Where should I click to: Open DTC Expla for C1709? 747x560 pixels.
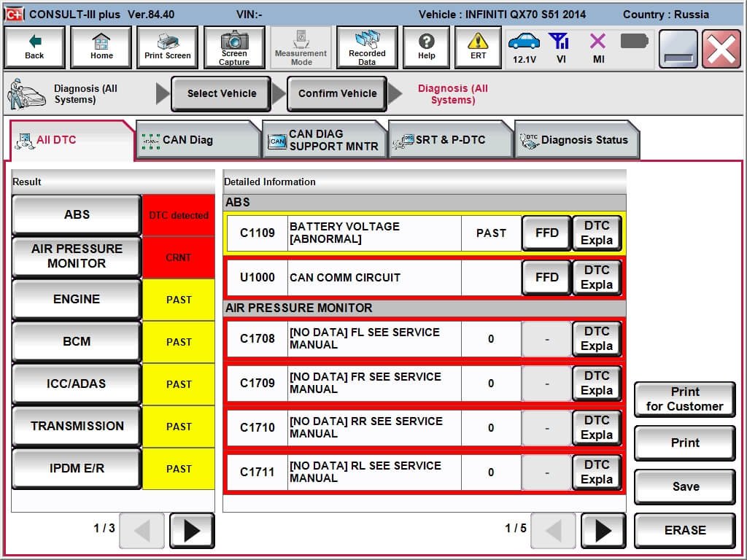[597, 383]
